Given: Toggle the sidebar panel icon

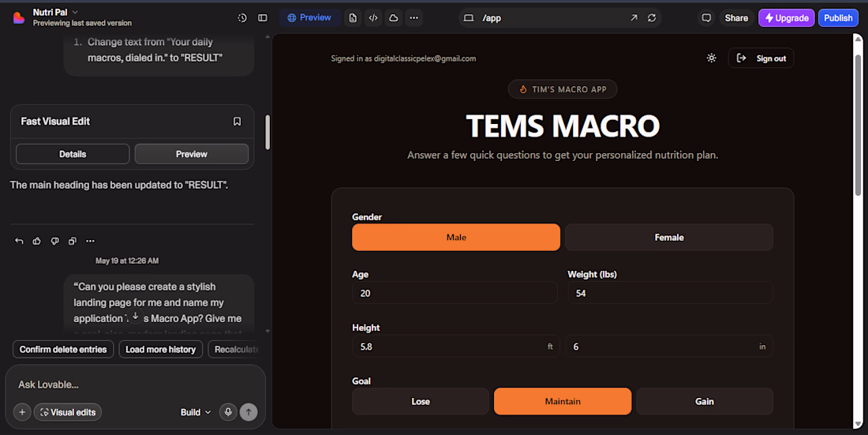Looking at the screenshot, I should 263,17.
